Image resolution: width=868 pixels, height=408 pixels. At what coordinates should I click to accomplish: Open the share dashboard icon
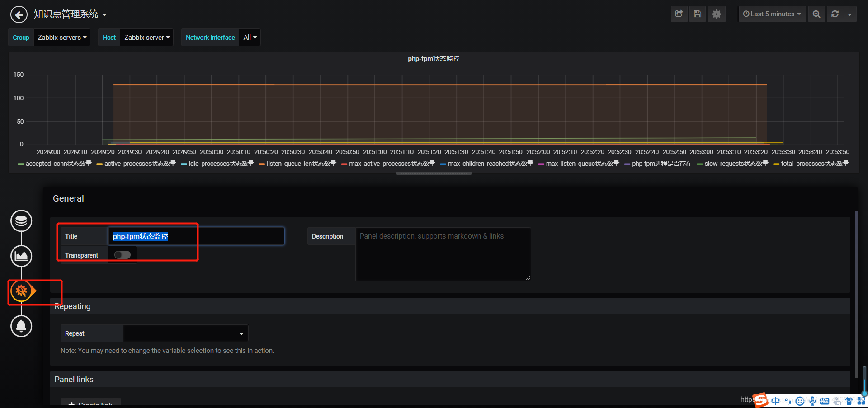pos(679,14)
